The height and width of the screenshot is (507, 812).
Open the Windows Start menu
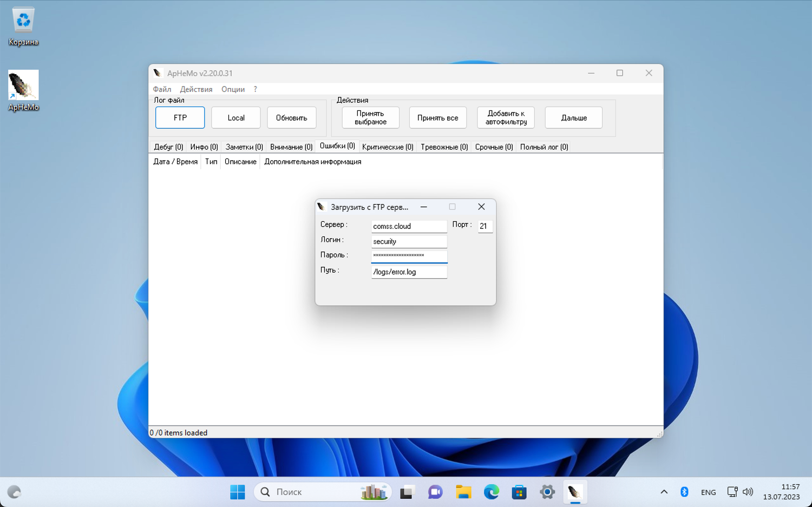pos(238,492)
